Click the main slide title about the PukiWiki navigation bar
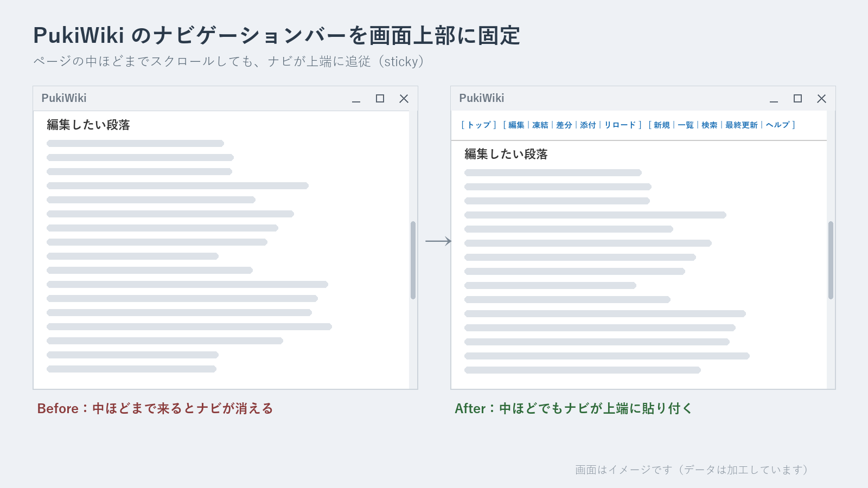Image resolution: width=868 pixels, height=488 pixels. (x=277, y=36)
